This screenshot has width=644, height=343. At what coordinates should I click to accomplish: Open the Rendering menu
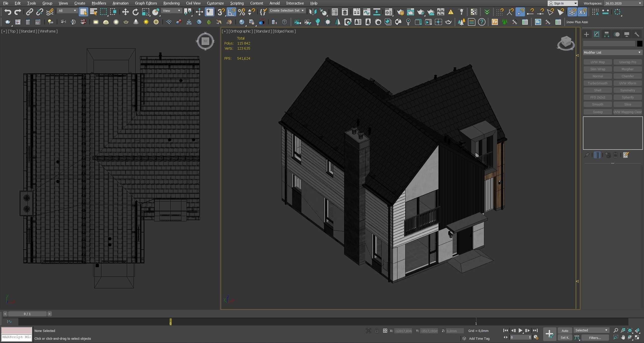(171, 3)
